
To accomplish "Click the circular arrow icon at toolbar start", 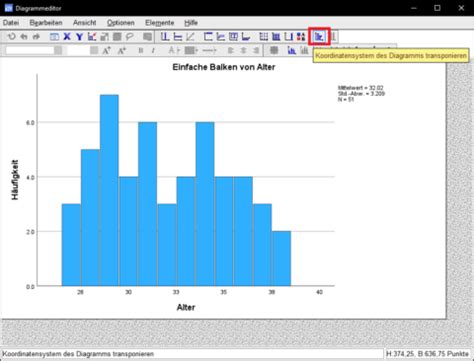I will (x=11, y=37).
